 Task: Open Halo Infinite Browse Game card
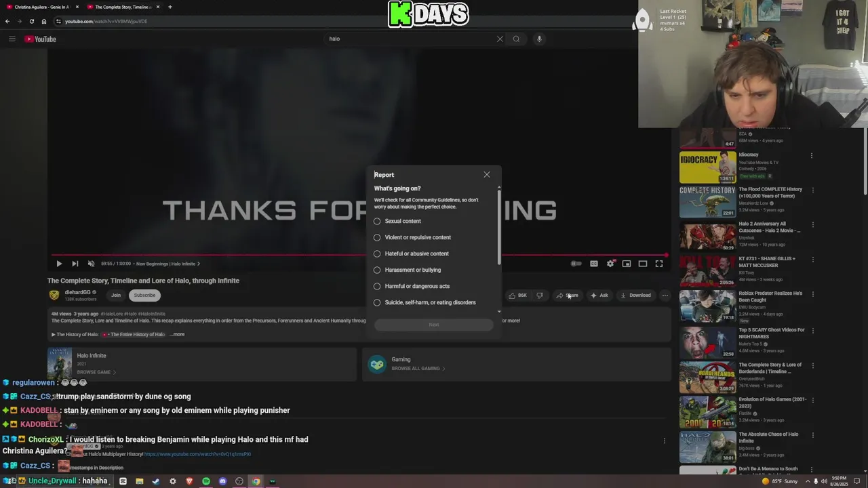tap(201, 365)
